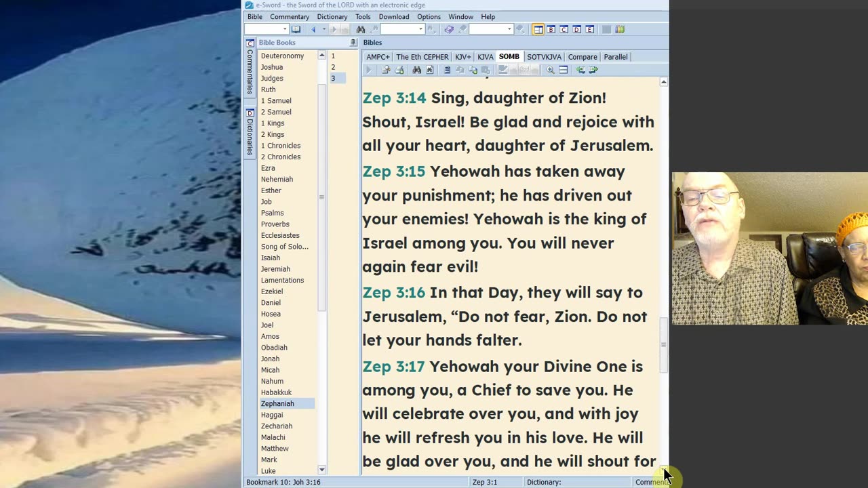Screen dimensions: 868x488
Task: Open the Dictionary menu
Action: (332, 16)
